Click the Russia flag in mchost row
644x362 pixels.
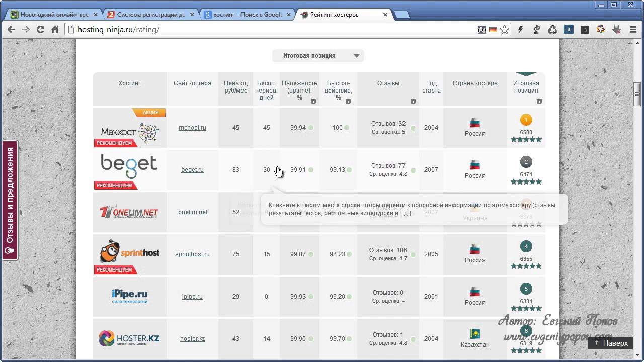[x=474, y=123]
